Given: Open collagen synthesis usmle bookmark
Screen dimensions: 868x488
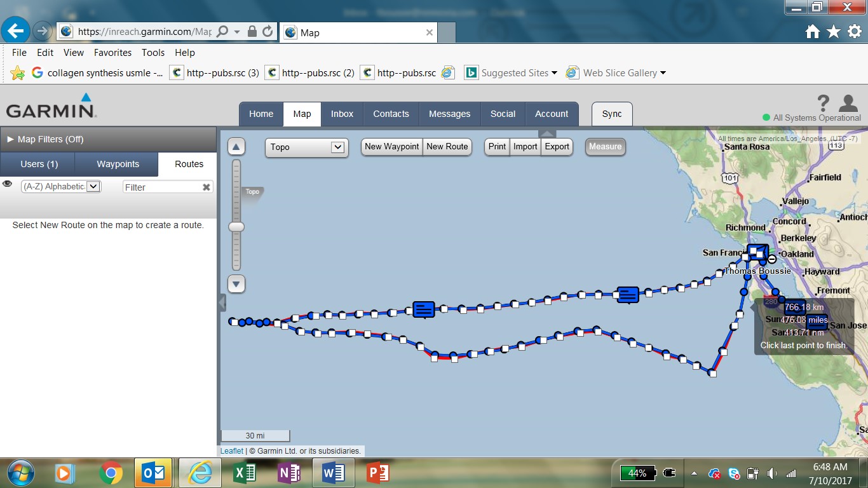Looking at the screenshot, I should click(x=98, y=73).
